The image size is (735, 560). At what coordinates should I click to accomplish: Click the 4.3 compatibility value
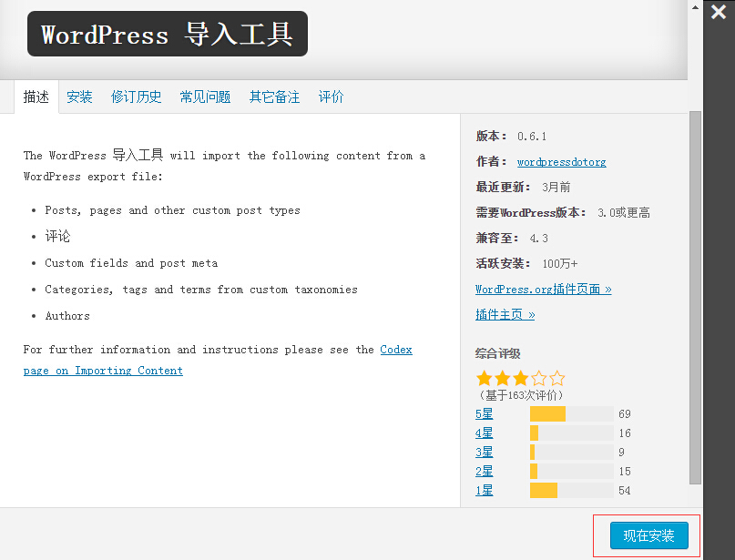point(538,238)
